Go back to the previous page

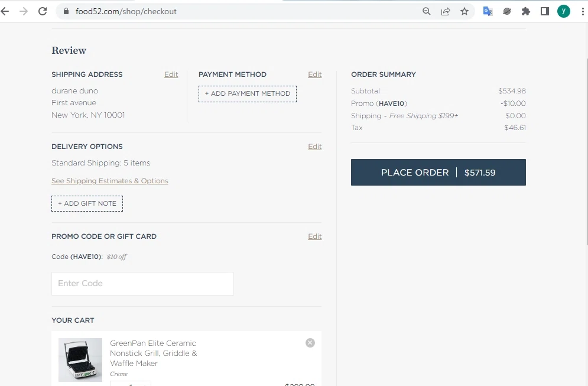click(x=5, y=11)
